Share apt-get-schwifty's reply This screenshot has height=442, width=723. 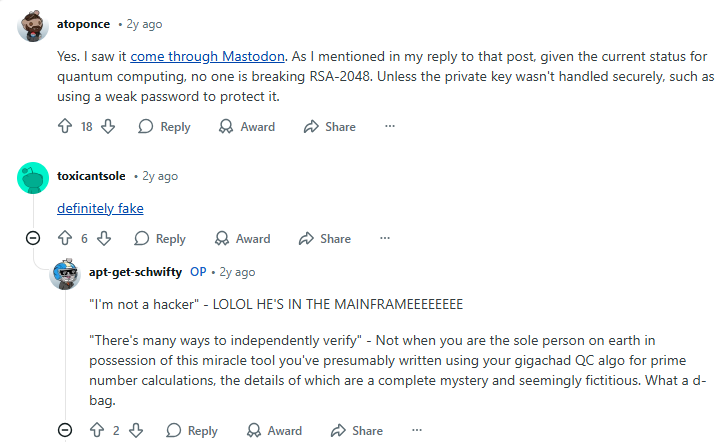[x=356, y=430]
